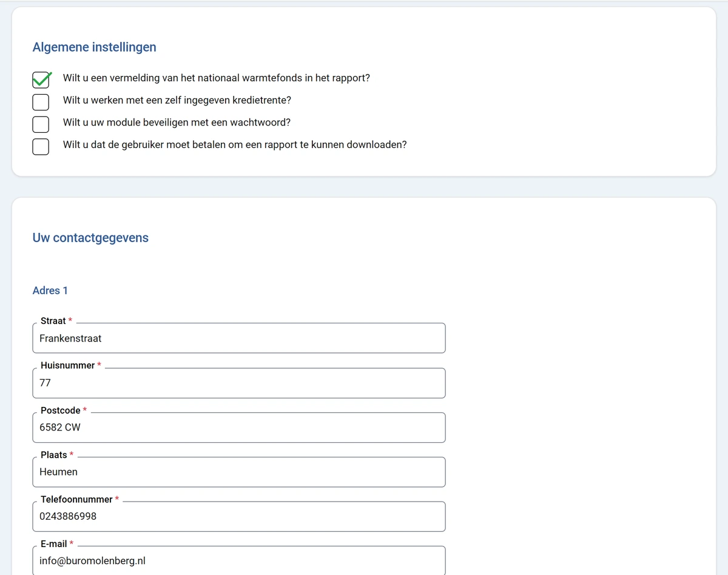The image size is (728, 575).
Task: Uncheck the nationaal warmtefonds vermelding checkbox
Action: pyautogui.click(x=41, y=79)
